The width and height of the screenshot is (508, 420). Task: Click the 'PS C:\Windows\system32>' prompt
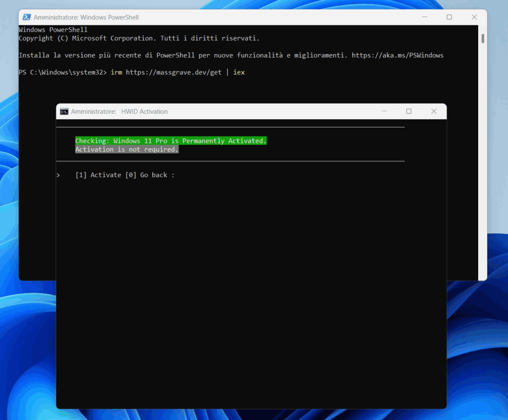pyautogui.click(x=63, y=72)
